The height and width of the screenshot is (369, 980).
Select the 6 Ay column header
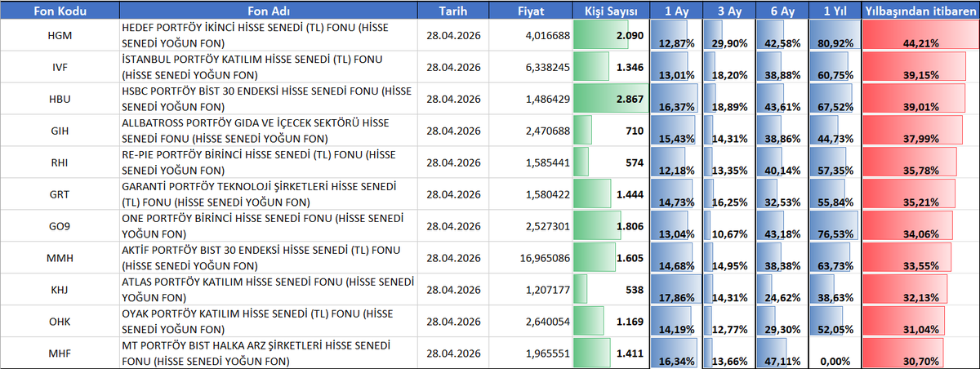(781, 11)
